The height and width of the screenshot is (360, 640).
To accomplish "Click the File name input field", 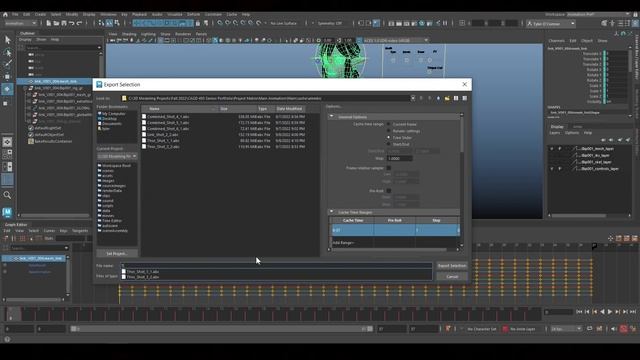I will tap(276, 265).
